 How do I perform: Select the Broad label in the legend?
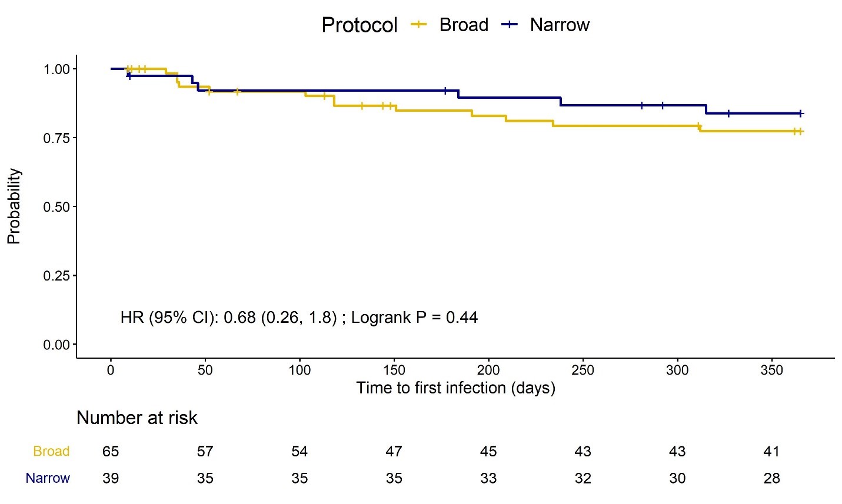464,25
